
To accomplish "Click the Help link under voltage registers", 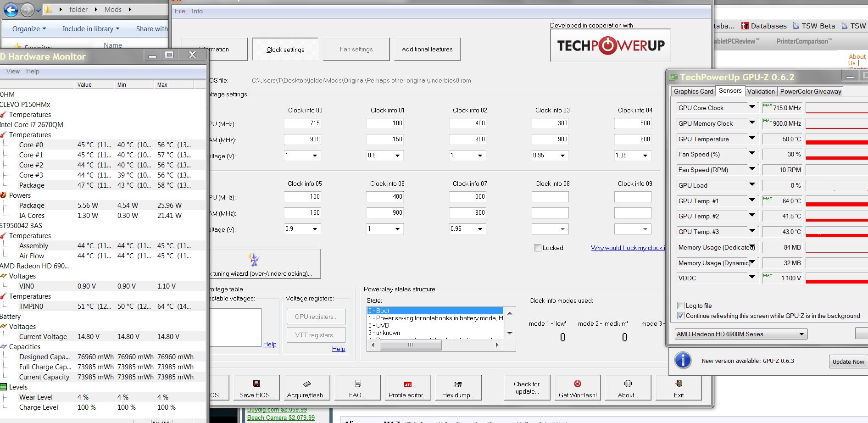I will [339, 349].
